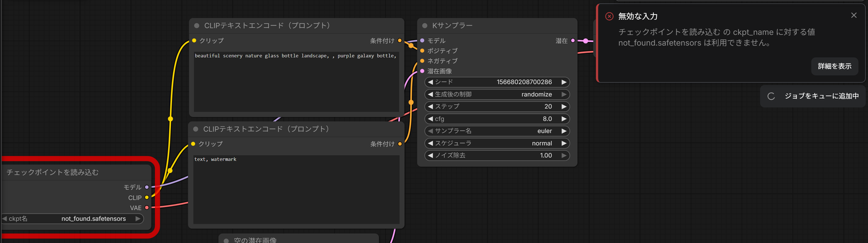Image resolution: width=868 pixels, height=243 pixels.
Task: Select the previous sampler with the サンプラー名 left arrow
Action: click(430, 131)
